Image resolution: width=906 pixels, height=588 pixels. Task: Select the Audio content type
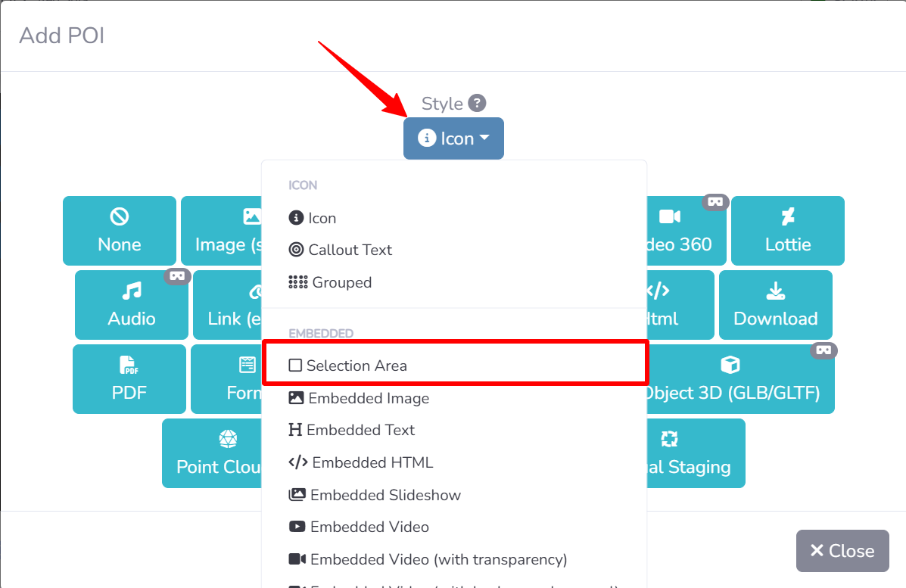click(x=132, y=305)
